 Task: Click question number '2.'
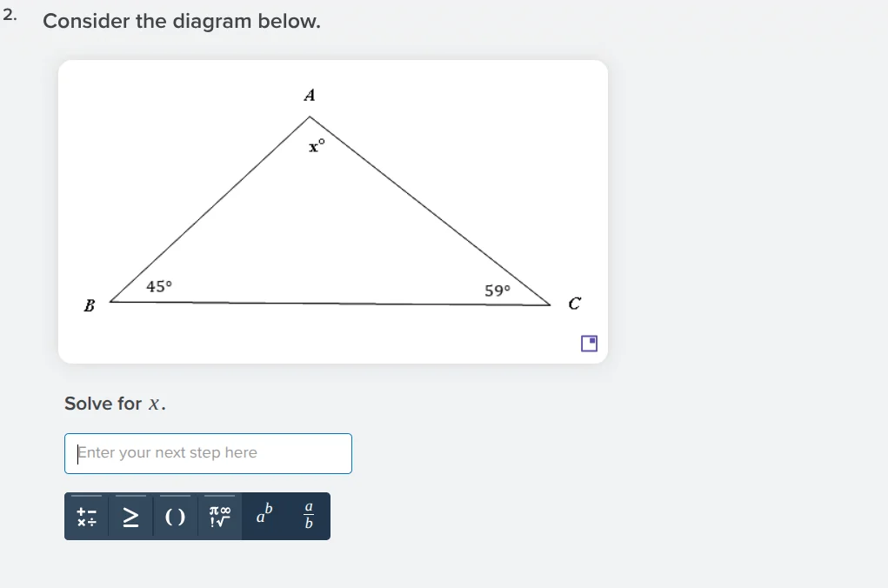point(10,15)
